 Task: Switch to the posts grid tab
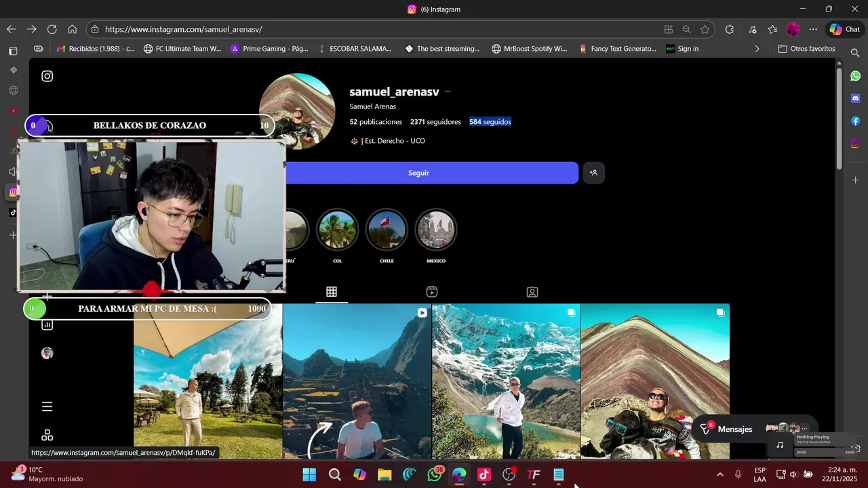332,292
